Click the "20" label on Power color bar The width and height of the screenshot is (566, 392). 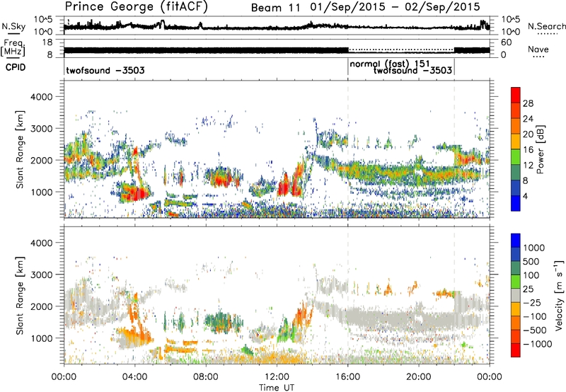528,134
